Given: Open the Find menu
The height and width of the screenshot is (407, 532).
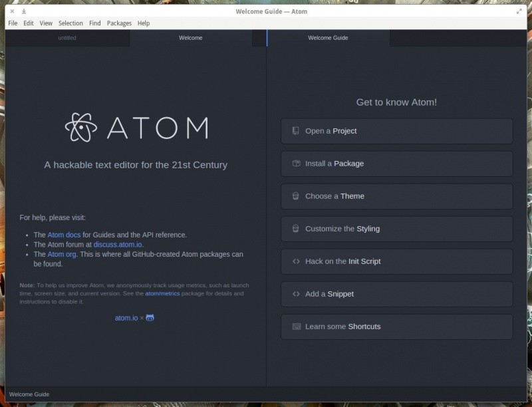Looking at the screenshot, I should (94, 23).
